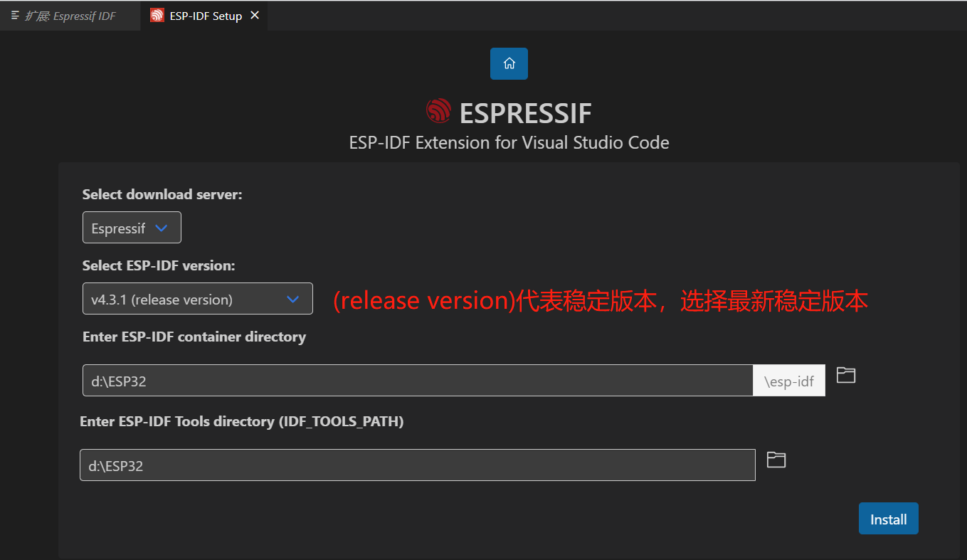
Task: Open folder picker for ESP-IDF container directory
Action: [845, 375]
